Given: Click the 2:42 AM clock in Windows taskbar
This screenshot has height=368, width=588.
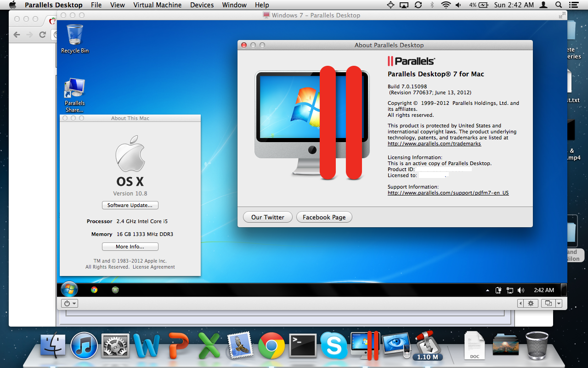Looking at the screenshot, I should coord(544,290).
